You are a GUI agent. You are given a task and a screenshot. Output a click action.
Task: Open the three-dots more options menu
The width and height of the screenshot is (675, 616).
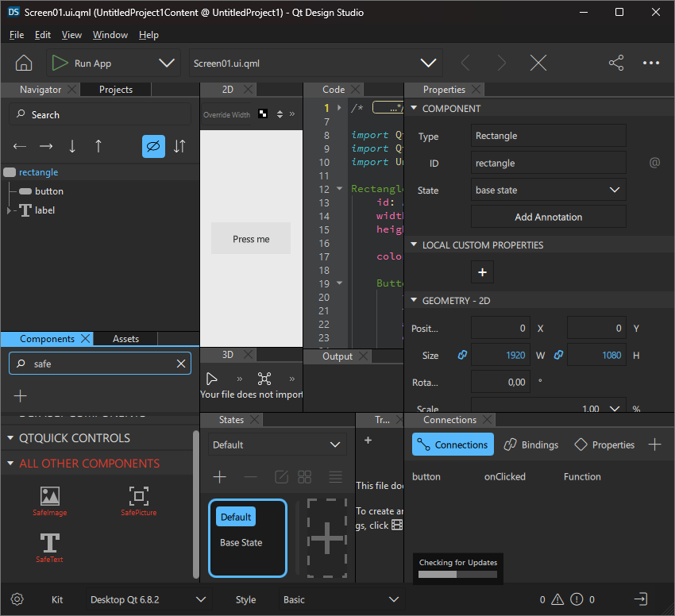coord(651,63)
